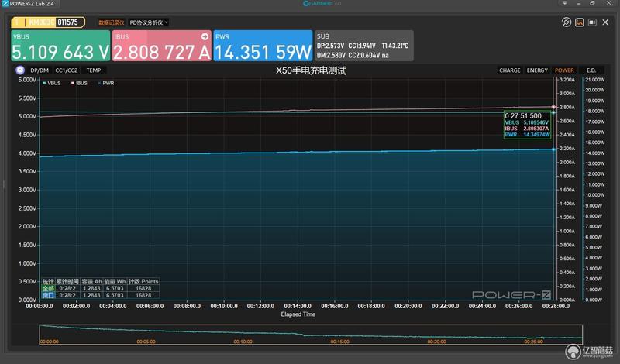Click the Elapsed Time axis title
Image resolution: width=620 pixels, height=364 pixels.
click(298, 314)
